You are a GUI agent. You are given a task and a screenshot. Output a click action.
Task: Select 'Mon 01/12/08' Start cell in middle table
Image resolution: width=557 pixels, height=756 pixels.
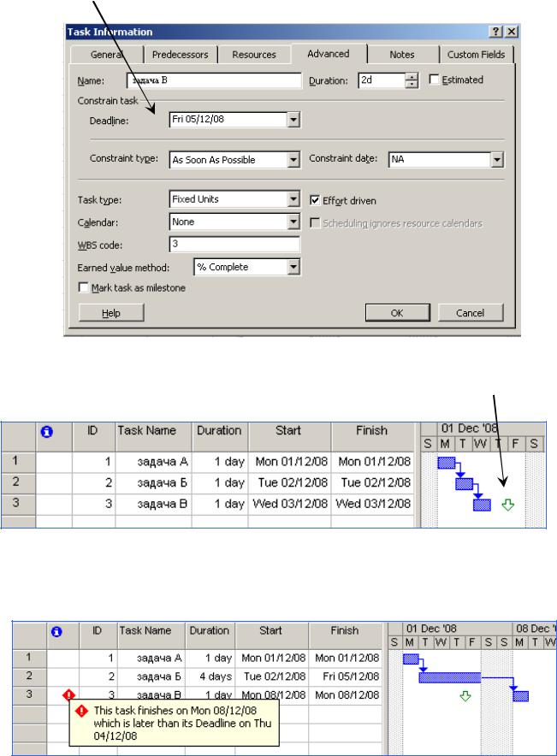(290, 462)
